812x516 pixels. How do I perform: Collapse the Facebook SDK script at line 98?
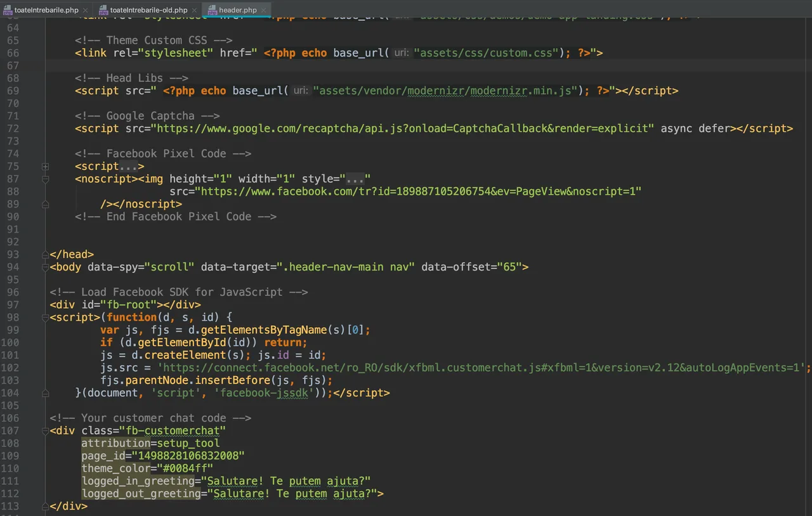pyautogui.click(x=45, y=318)
